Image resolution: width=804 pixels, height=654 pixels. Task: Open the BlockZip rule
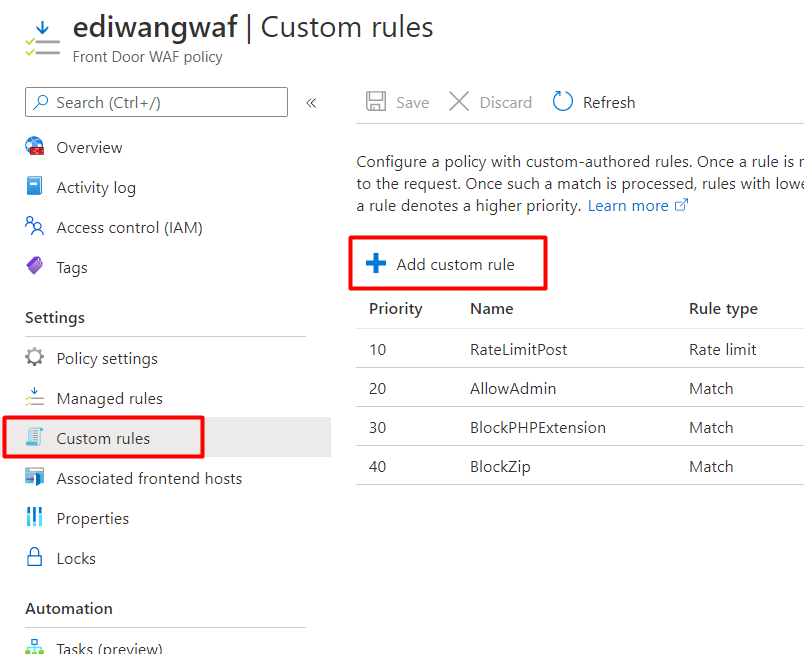(500, 467)
